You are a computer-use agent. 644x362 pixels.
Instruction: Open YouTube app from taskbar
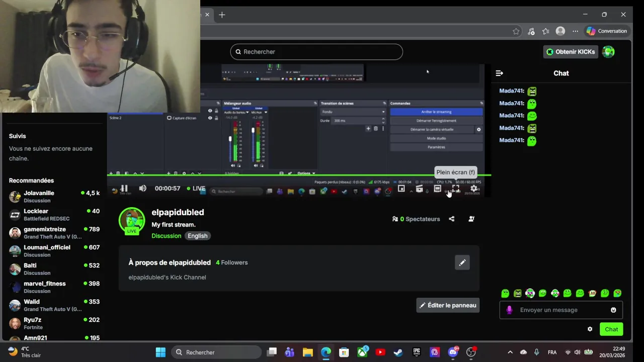(x=380, y=352)
